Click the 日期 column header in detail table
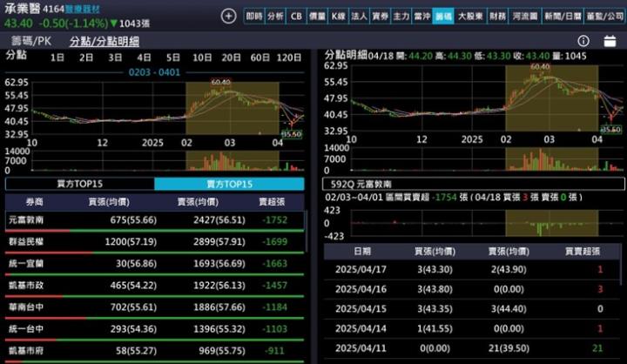The height and width of the screenshot is (364, 627). [x=362, y=251]
